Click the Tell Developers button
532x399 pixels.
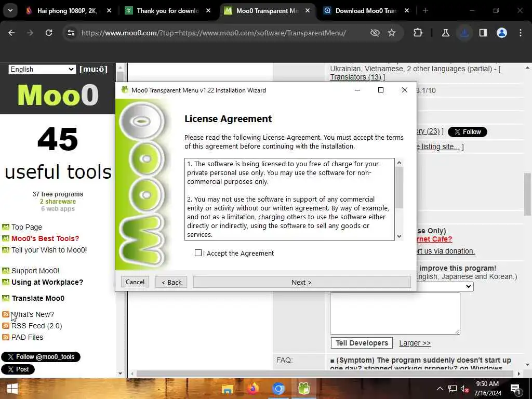click(362, 343)
